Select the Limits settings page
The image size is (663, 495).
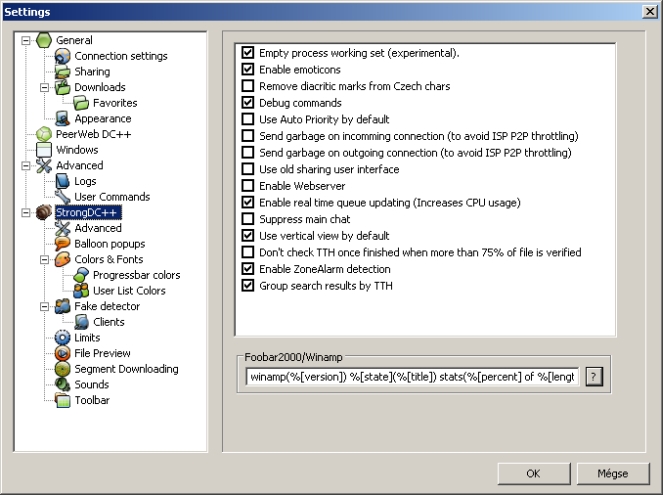[87, 338]
